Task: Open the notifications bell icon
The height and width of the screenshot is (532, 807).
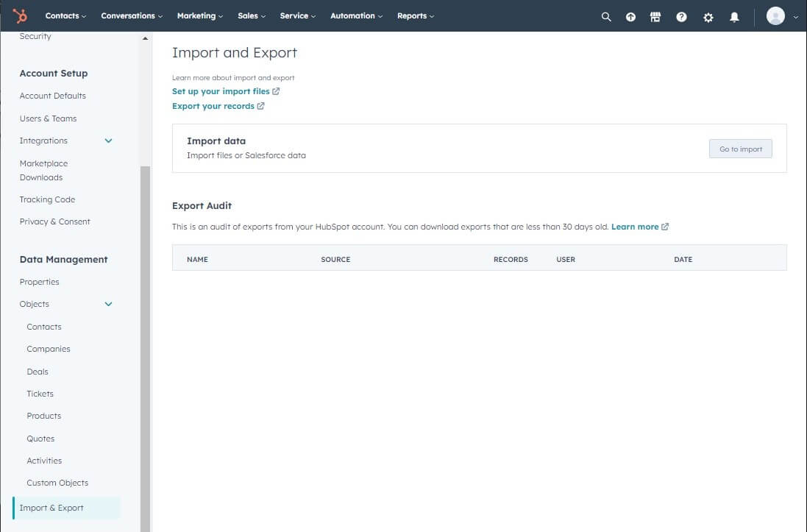Action: [x=734, y=17]
